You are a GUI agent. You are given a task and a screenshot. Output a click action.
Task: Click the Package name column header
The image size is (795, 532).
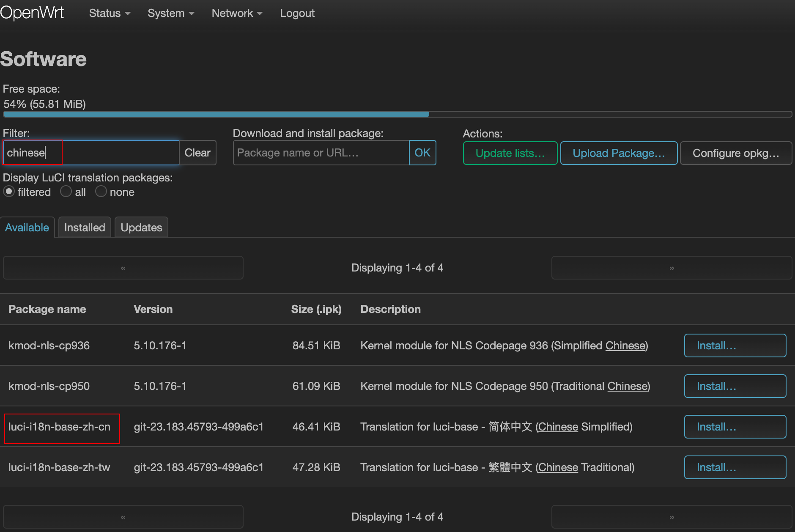coord(47,309)
